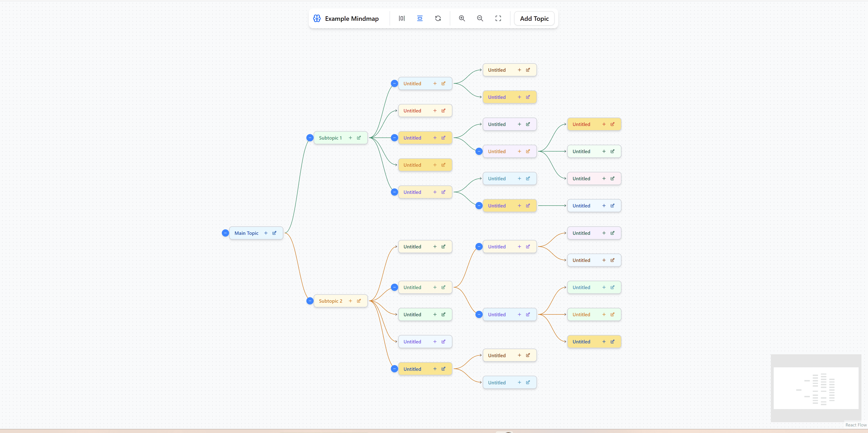Collapse the purple Untitled node's subtree
Viewport: 868px width, 433px height.
479,151
